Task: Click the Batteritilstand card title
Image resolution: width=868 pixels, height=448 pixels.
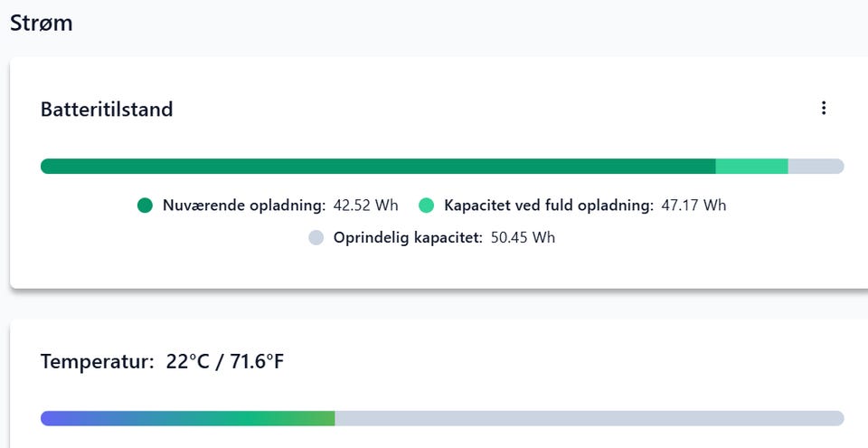Action: pos(107,110)
